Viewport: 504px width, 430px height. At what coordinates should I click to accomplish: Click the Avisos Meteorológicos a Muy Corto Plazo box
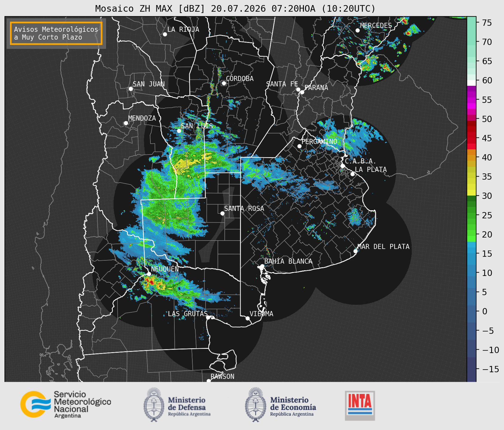point(56,33)
